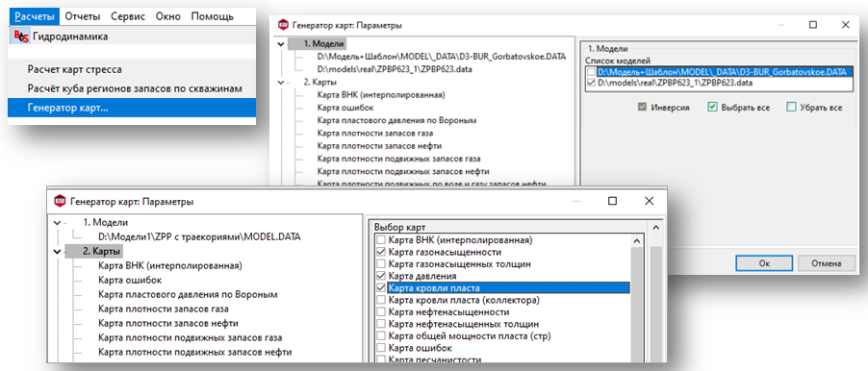Select Карта плотности подвижных запасов газа, back window

point(399,159)
